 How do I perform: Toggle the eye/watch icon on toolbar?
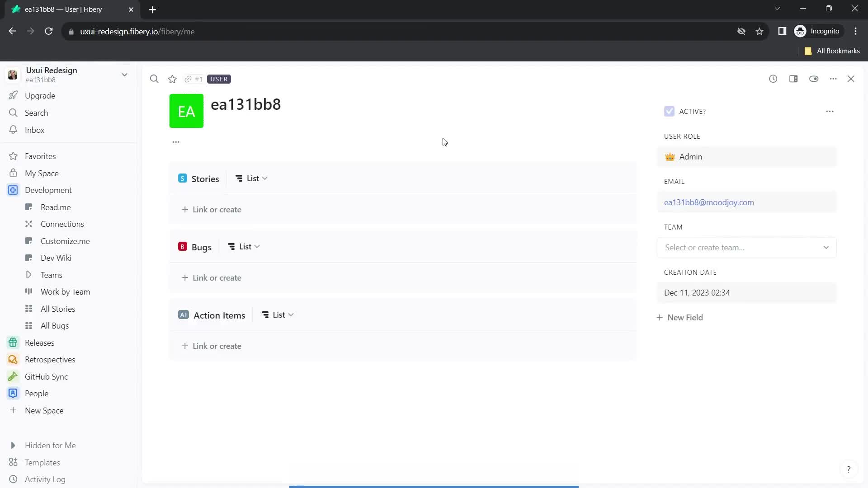[814, 78]
